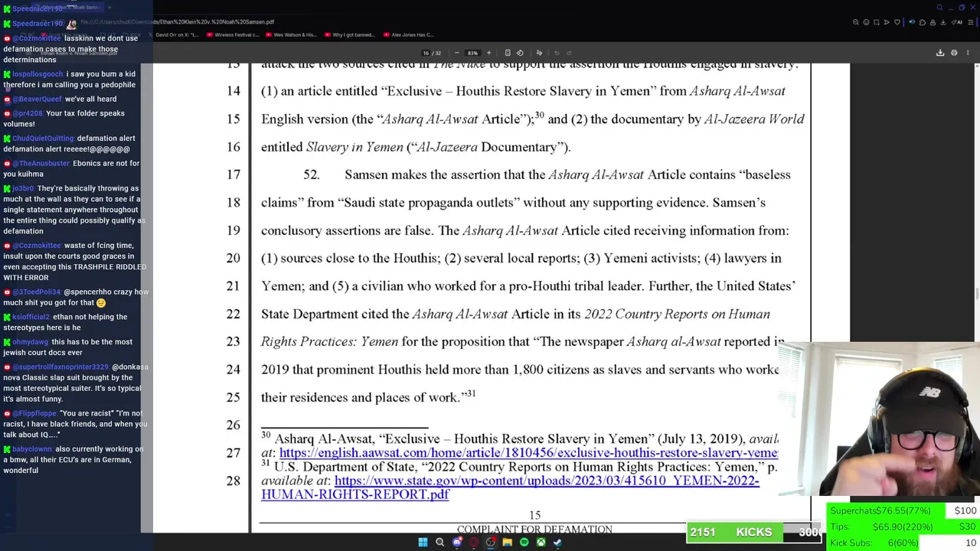Open the browser extensions cube icon
Image resolution: width=980 pixels, height=551 pixels.
pyautogui.click(x=923, y=22)
